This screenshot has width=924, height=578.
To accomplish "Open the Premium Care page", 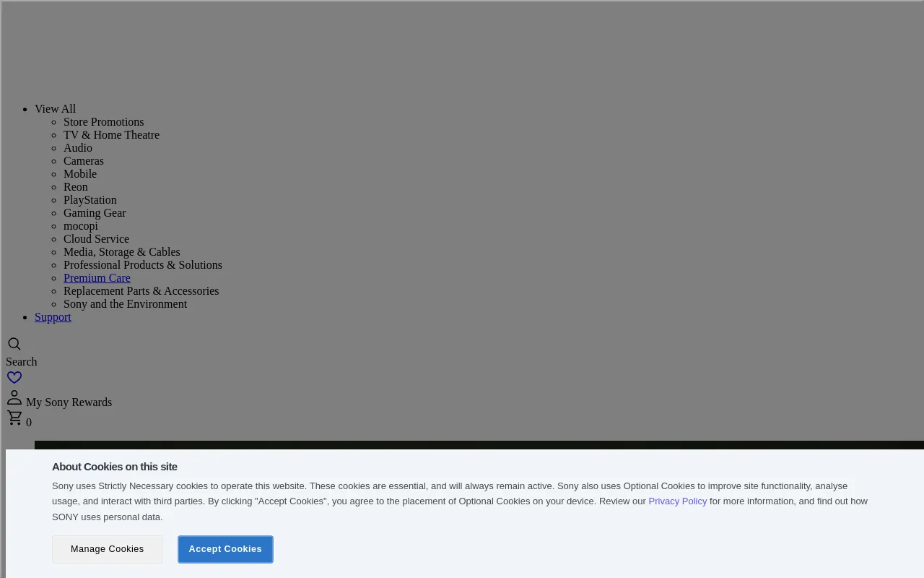I will 97,278.
